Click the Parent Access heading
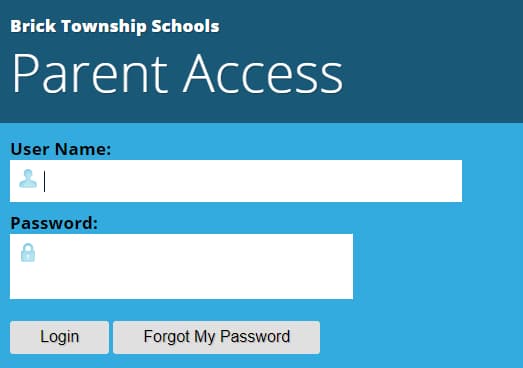 pos(177,74)
